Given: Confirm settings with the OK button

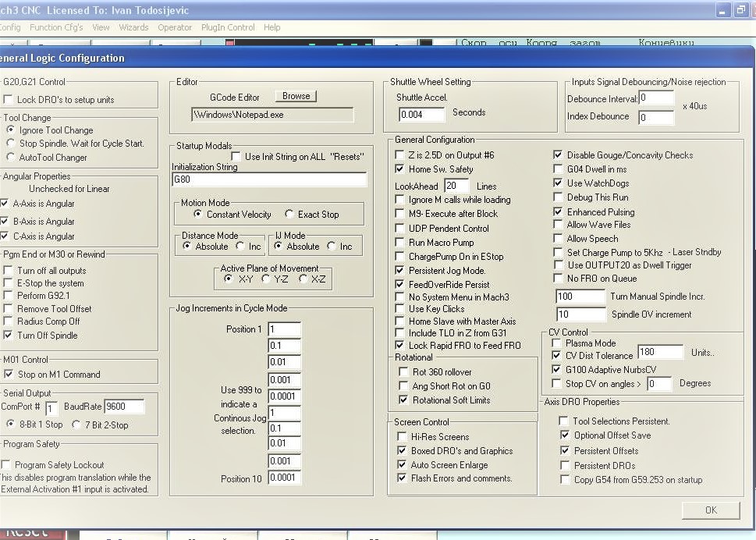Looking at the screenshot, I should 711,510.
